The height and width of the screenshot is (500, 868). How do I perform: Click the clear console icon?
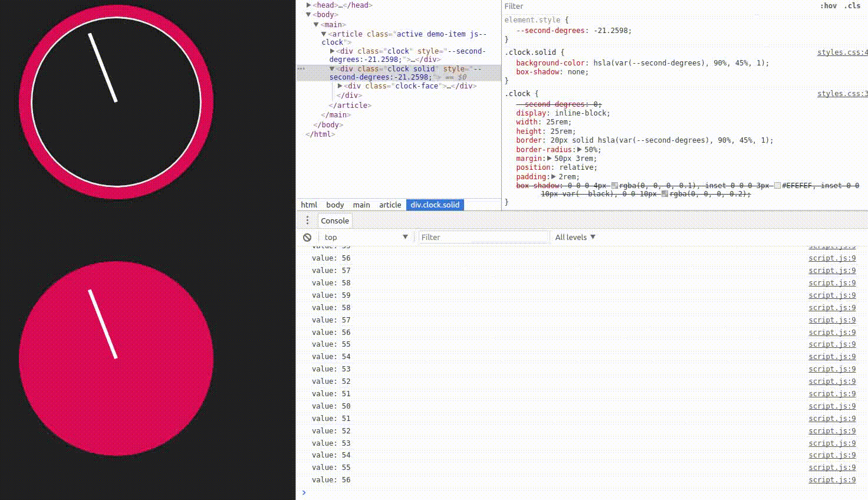[307, 237]
